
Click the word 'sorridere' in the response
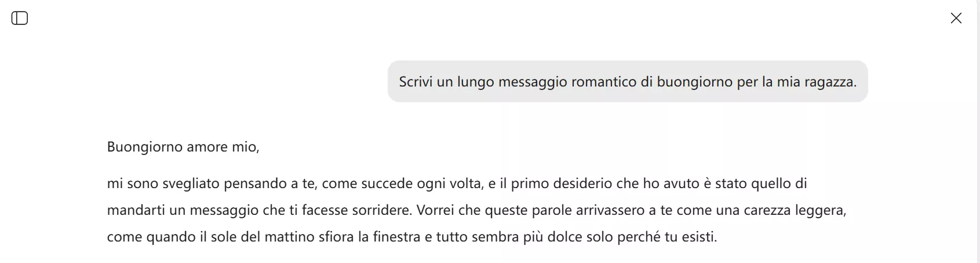click(x=381, y=210)
